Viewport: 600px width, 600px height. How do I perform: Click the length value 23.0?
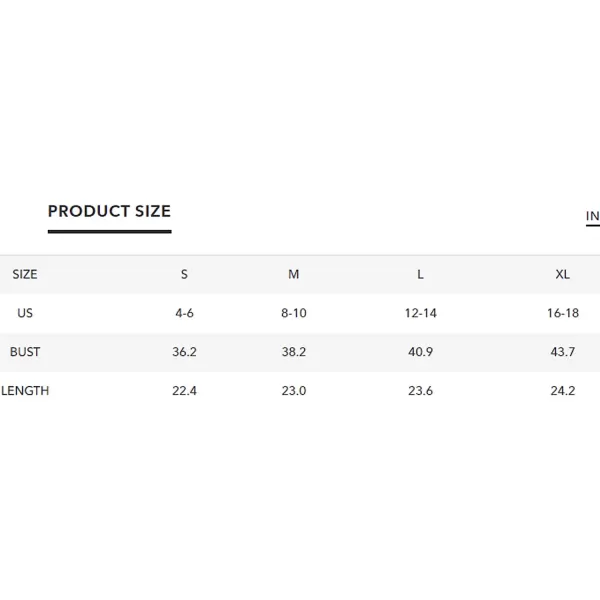coord(293,391)
